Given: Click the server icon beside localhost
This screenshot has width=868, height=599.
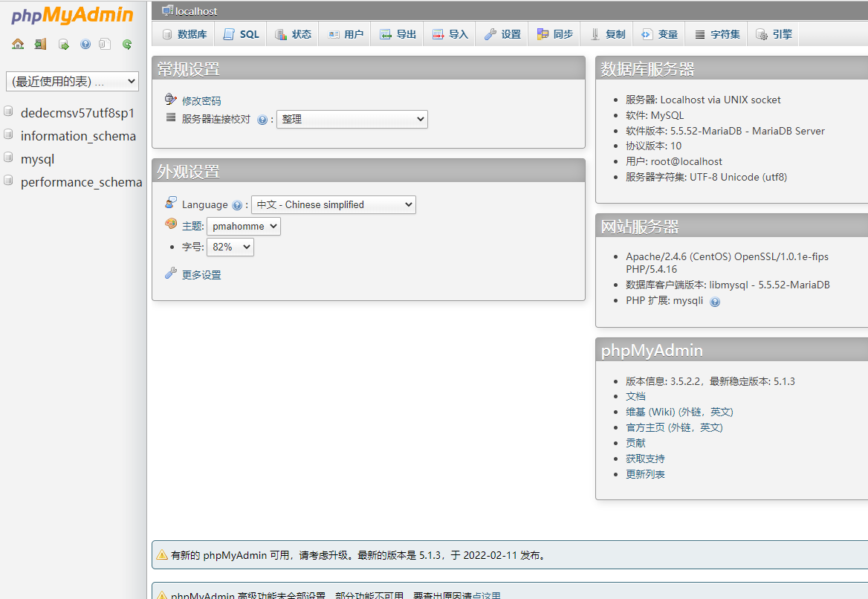Looking at the screenshot, I should [167, 10].
